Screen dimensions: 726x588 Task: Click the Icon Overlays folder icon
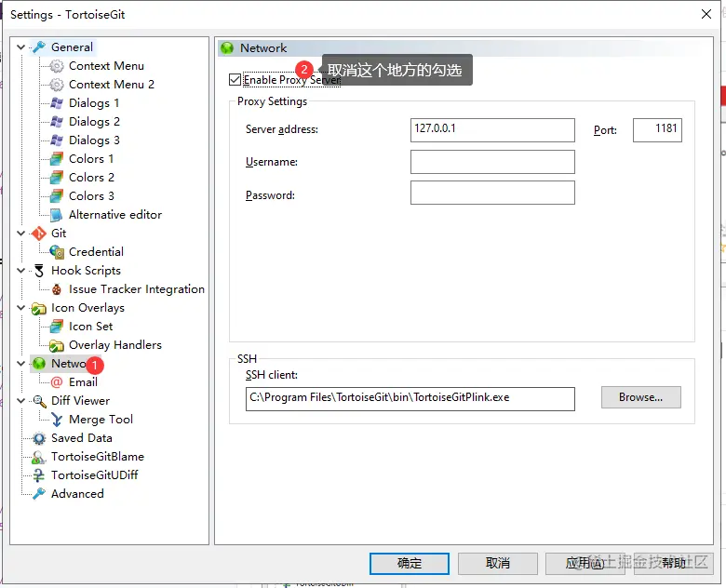[x=39, y=308]
